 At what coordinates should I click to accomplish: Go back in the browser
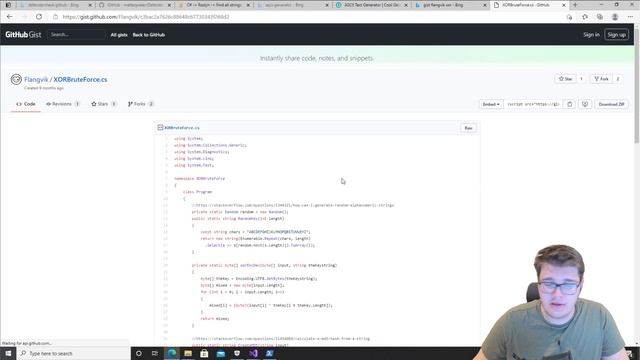[9, 17]
